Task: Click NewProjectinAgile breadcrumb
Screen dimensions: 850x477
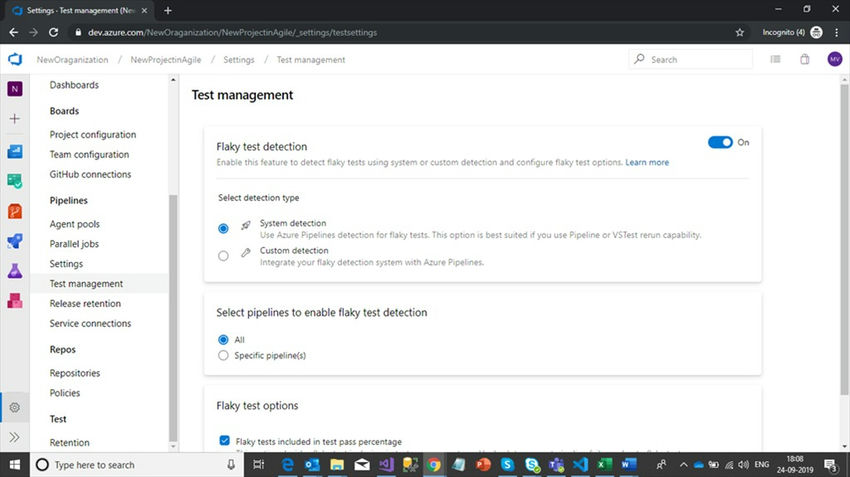Action: 165,60
